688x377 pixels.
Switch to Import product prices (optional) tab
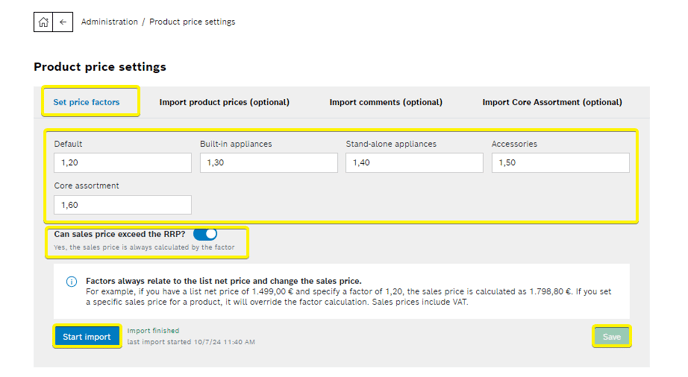[x=224, y=102]
